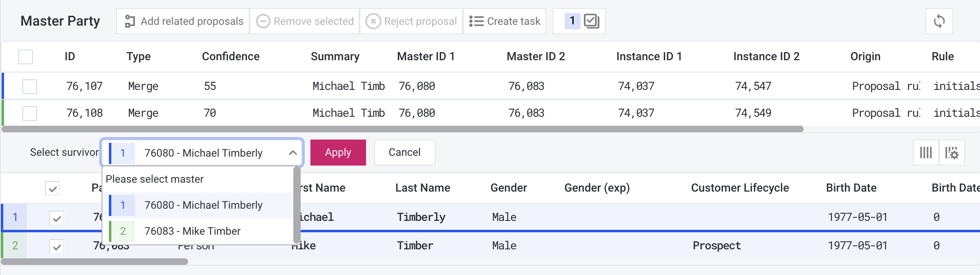Choose 76083 - Mike Timber as survivor
980x275 pixels.
click(x=193, y=231)
